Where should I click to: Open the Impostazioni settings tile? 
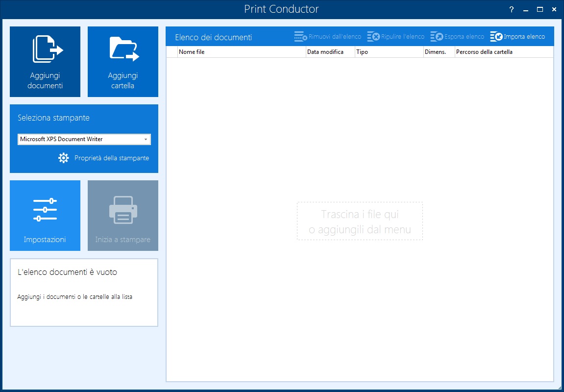pos(45,216)
